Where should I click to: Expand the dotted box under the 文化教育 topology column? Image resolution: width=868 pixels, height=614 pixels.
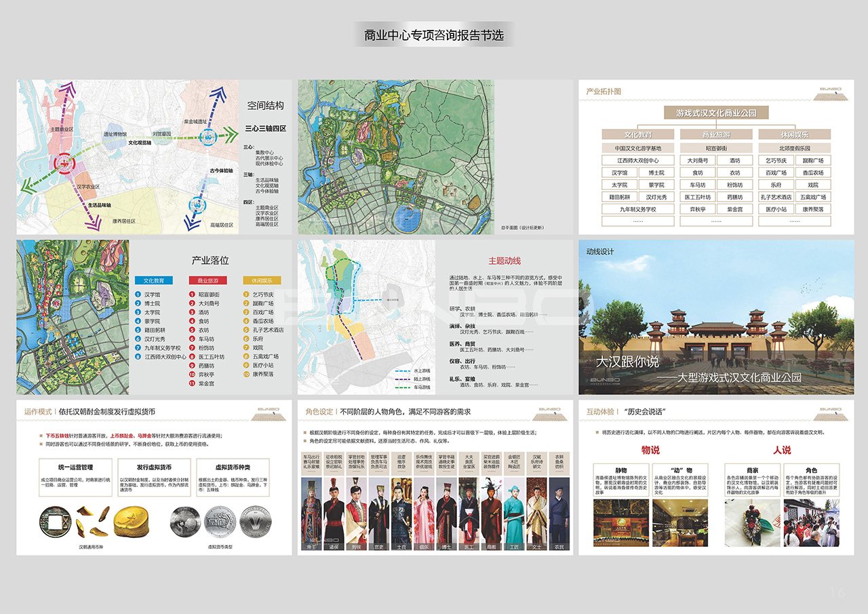(638, 221)
